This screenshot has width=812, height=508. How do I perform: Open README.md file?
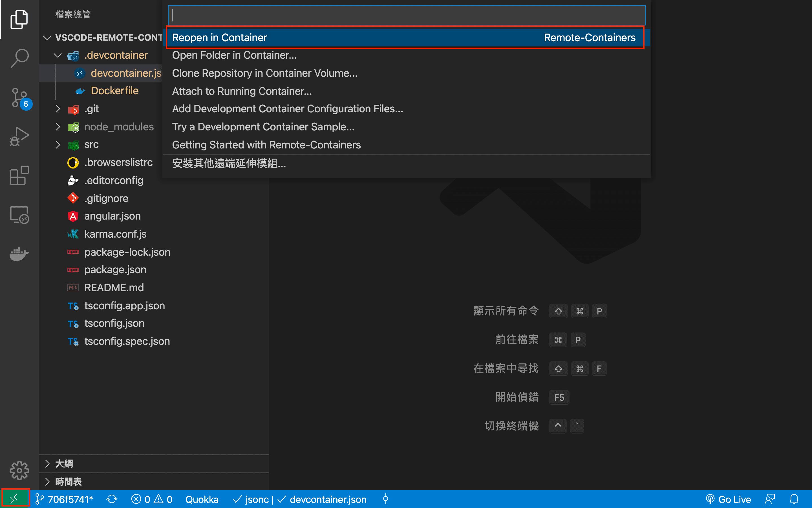pyautogui.click(x=154, y=288)
